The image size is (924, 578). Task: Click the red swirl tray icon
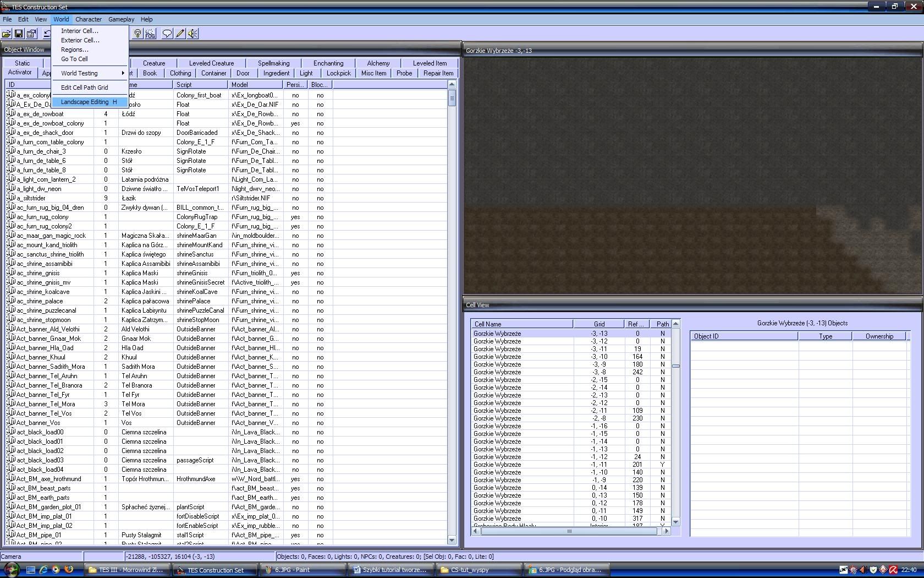[x=893, y=570]
